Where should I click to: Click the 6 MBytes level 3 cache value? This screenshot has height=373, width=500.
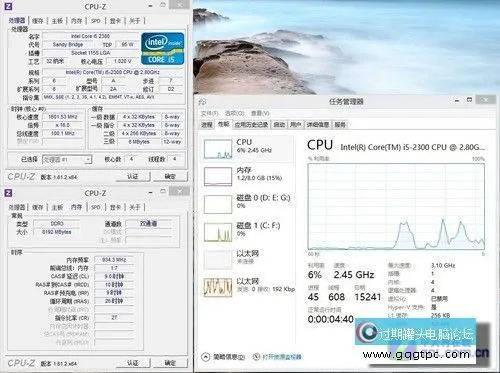[139, 142]
